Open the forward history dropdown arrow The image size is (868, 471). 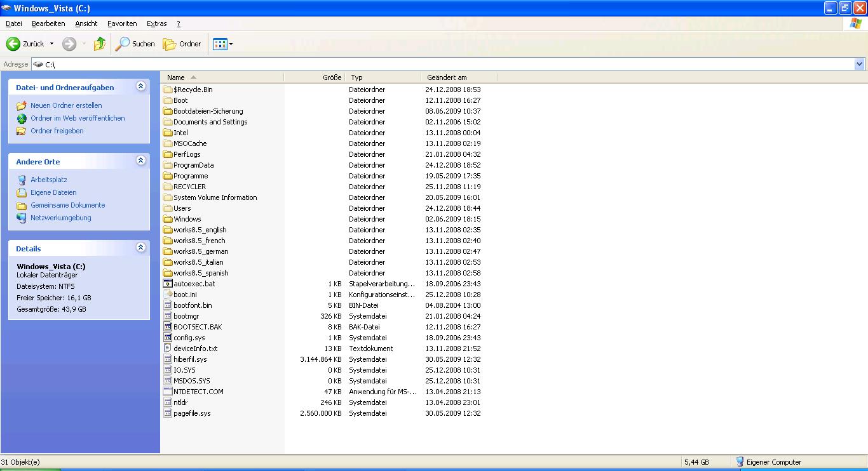pyautogui.click(x=84, y=44)
